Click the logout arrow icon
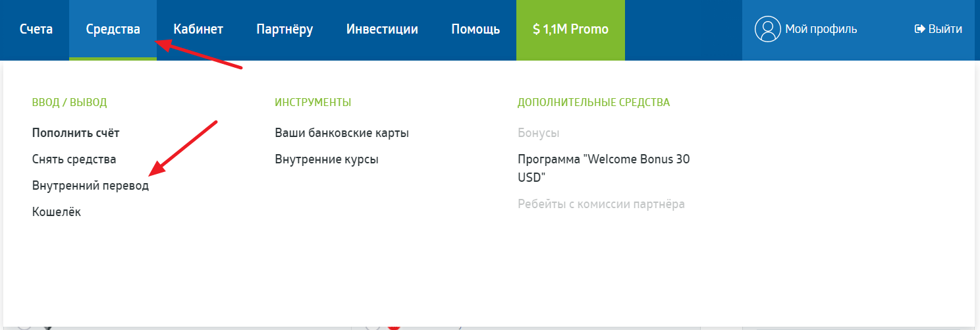980x330 pixels. pos(919,30)
